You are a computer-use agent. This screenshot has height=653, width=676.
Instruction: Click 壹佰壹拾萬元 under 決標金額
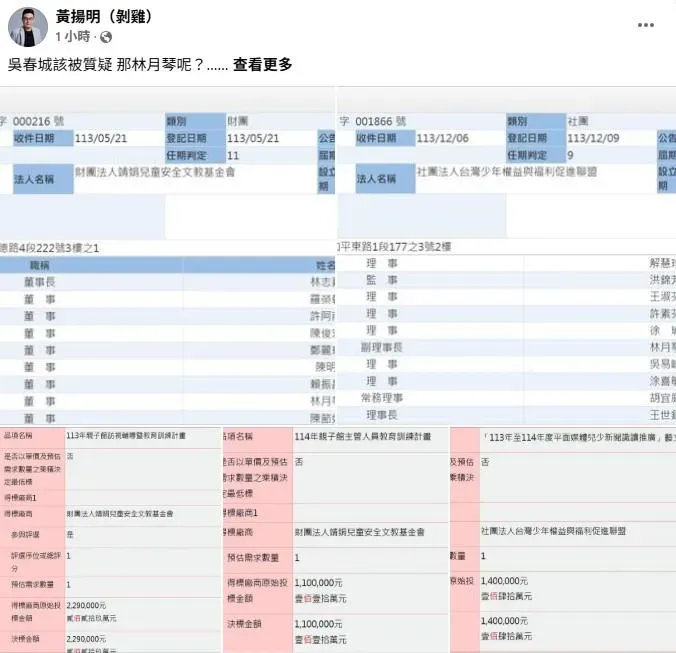[x=320, y=640]
